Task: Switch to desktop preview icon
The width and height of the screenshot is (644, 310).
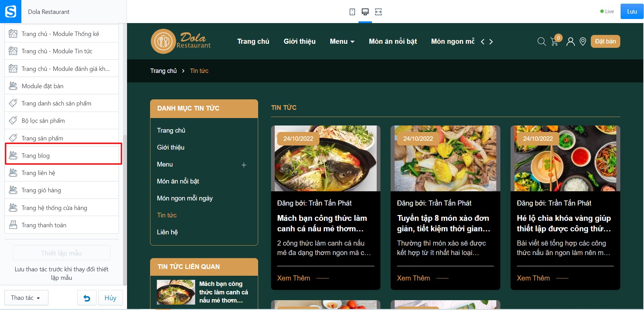Action: (365, 12)
